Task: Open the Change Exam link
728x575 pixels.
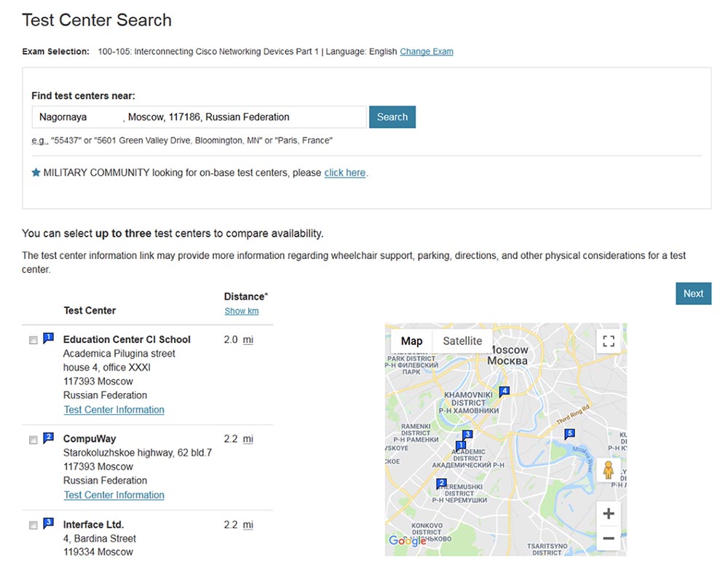Action: [427, 52]
